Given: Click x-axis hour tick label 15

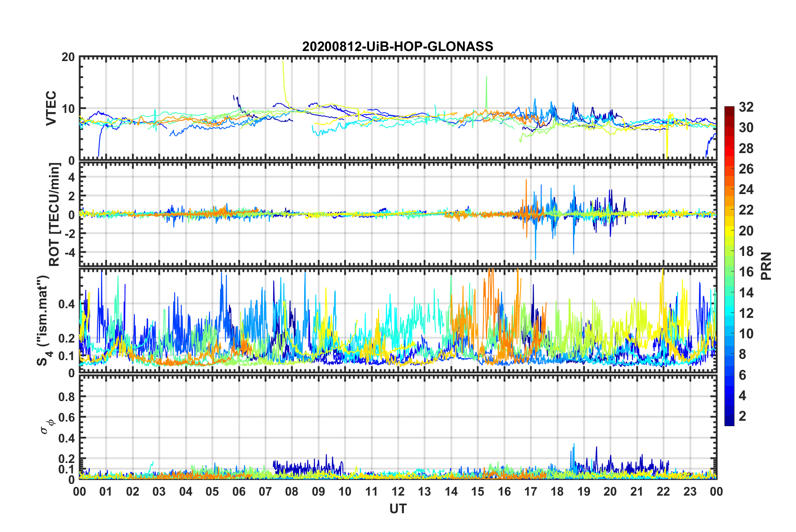Looking at the screenshot, I should click(x=478, y=491).
